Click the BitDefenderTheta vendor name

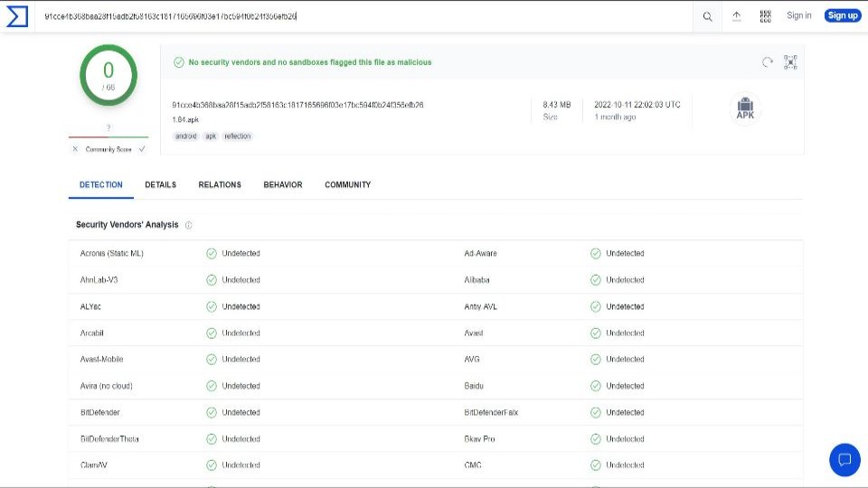point(109,439)
